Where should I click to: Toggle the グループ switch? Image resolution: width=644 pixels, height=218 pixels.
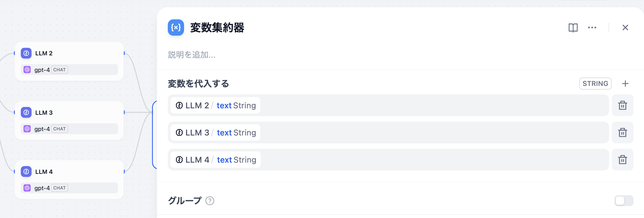pos(624,201)
